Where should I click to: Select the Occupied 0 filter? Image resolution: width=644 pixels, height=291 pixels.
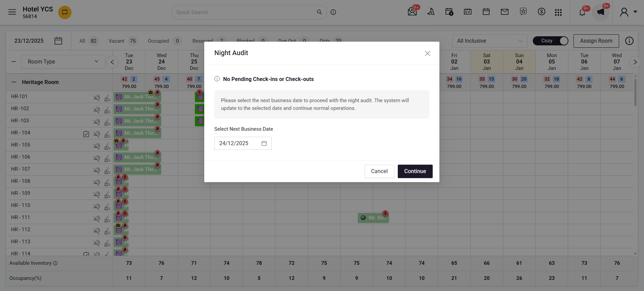(x=165, y=41)
